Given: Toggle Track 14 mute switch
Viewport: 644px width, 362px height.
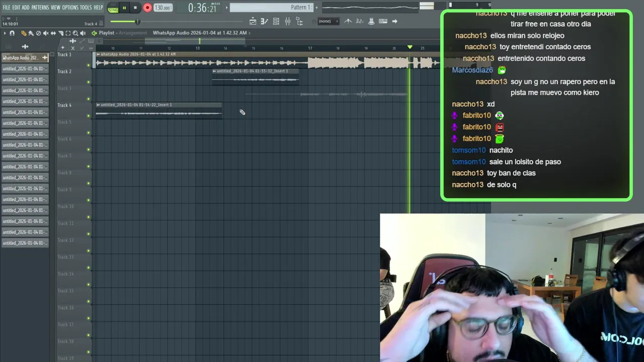Looking at the screenshot, I should coord(89,285).
